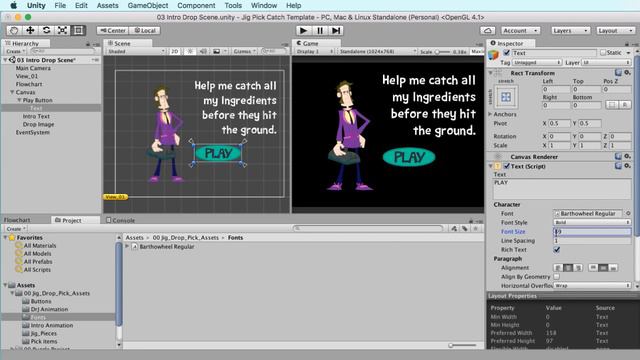
Task: Click the GameObject cube icon in Inspector
Action: coord(493,54)
